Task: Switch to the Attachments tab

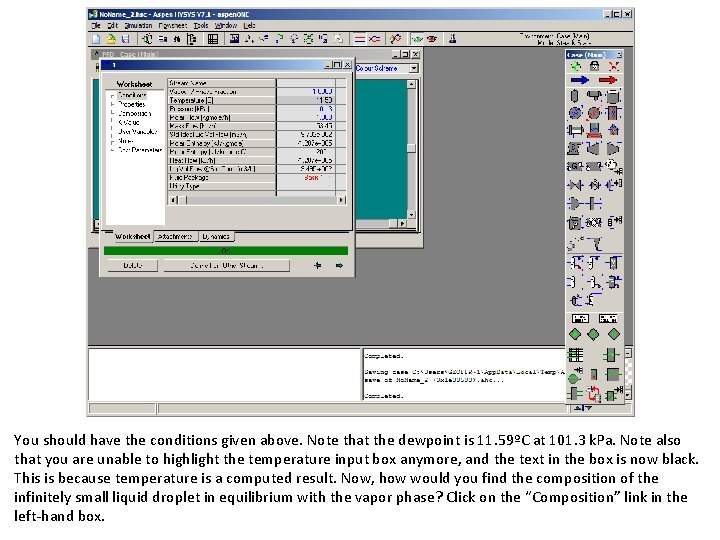Action: [x=174, y=236]
